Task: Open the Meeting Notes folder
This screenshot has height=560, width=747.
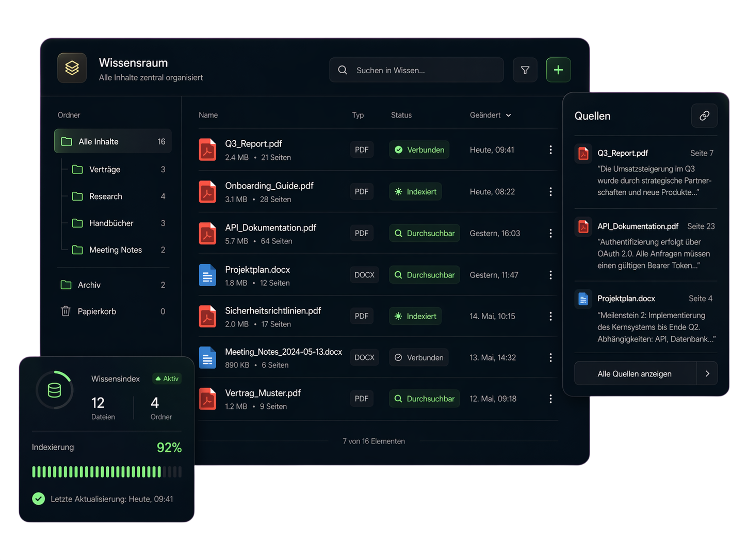Action: pos(115,250)
